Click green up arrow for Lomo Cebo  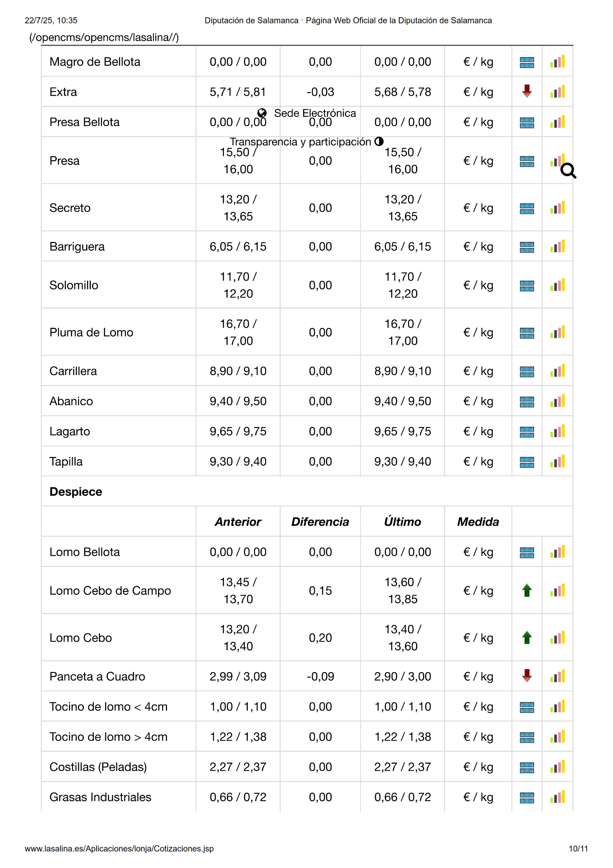(x=527, y=638)
